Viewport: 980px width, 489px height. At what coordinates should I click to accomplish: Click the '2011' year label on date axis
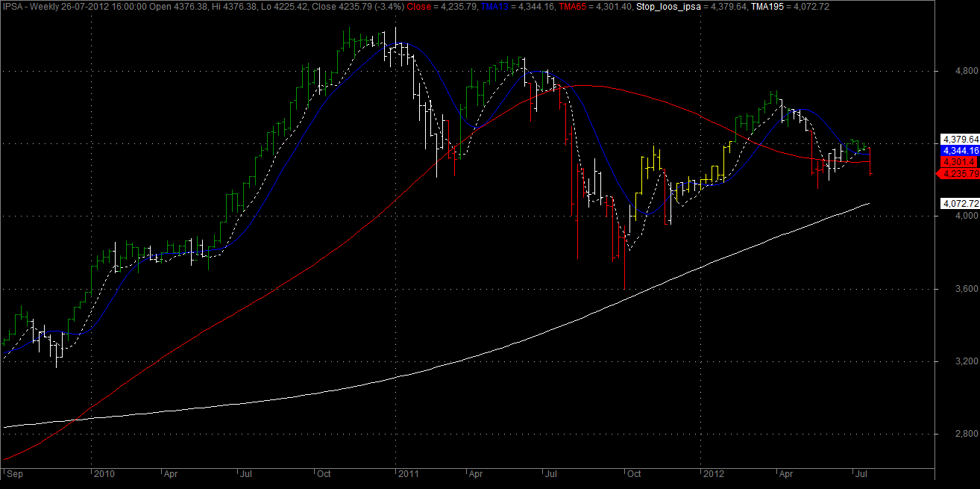408,473
